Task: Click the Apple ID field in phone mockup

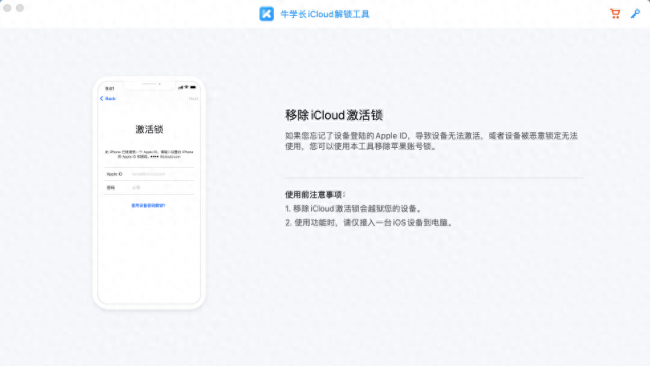Action: [149, 174]
